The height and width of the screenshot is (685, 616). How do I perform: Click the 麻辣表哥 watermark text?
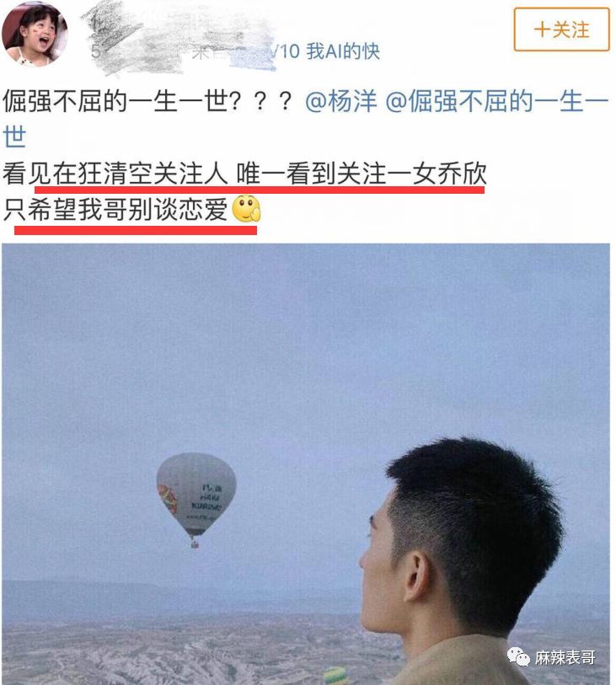[565, 657]
